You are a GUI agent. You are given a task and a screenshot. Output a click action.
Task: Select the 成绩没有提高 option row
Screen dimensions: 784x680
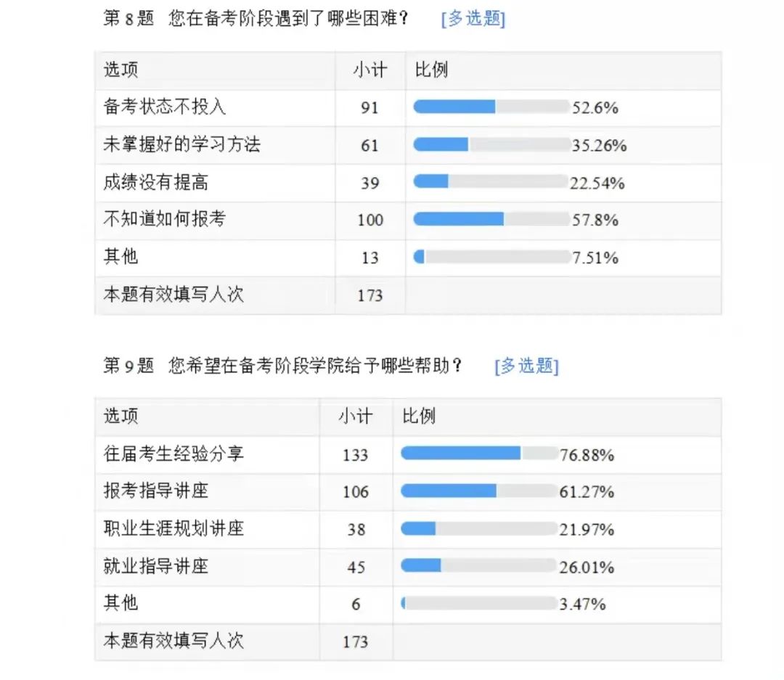click(408, 182)
